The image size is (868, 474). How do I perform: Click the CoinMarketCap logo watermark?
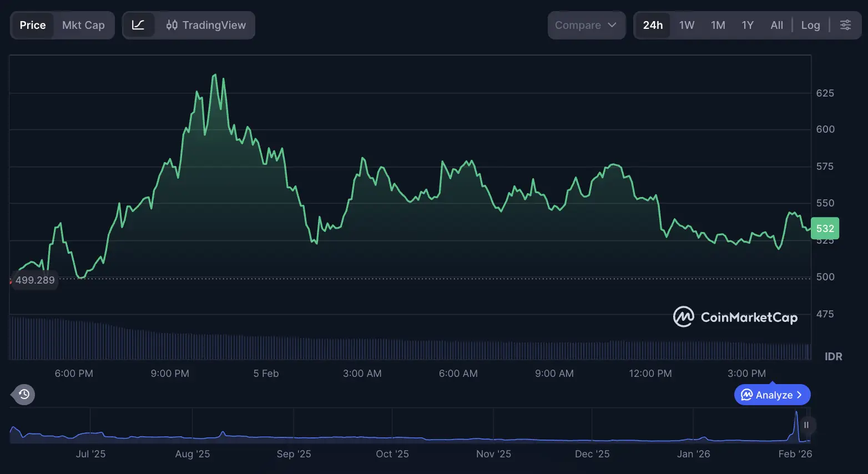[735, 316]
